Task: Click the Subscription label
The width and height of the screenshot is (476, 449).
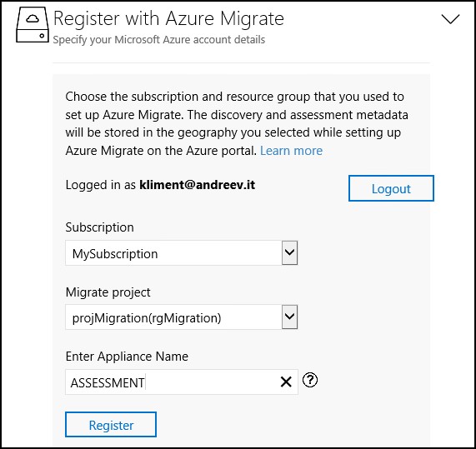Action: [x=99, y=227]
